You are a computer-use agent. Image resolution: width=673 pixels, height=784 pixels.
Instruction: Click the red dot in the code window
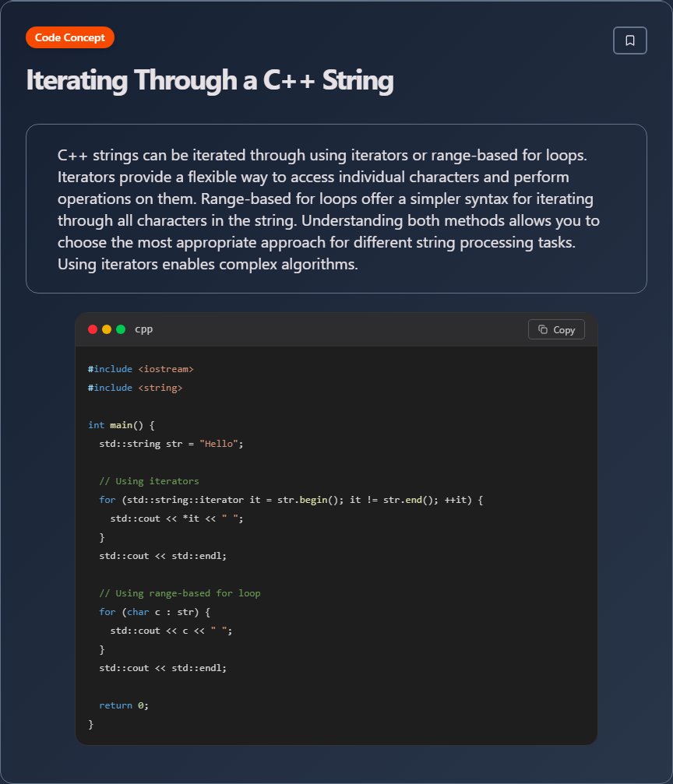93,329
